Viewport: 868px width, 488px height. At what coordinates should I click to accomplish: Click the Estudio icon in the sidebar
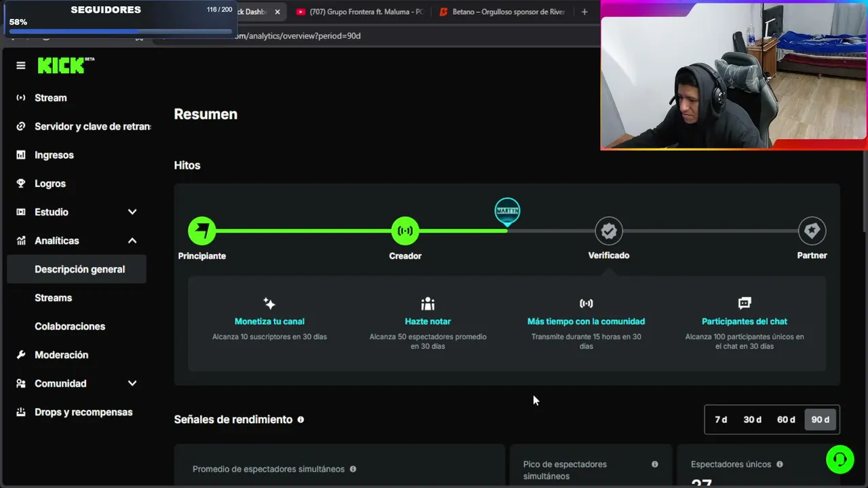21,211
